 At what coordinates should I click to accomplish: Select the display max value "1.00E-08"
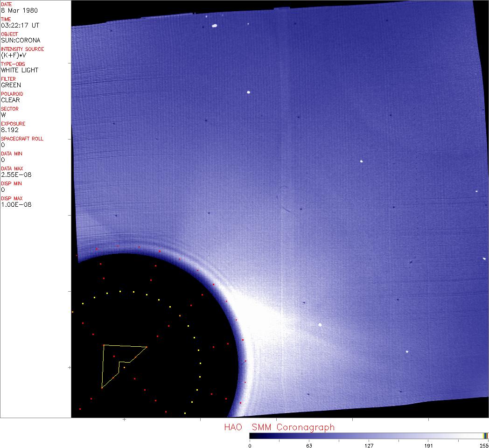tap(16, 204)
